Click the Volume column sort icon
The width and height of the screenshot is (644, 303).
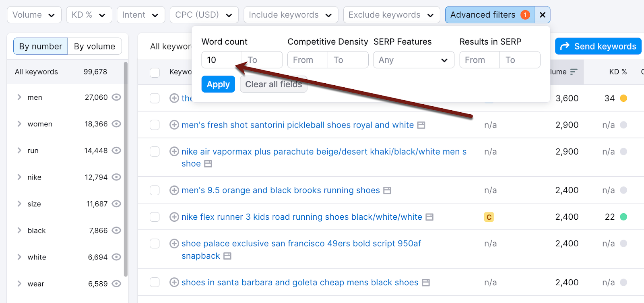(574, 72)
